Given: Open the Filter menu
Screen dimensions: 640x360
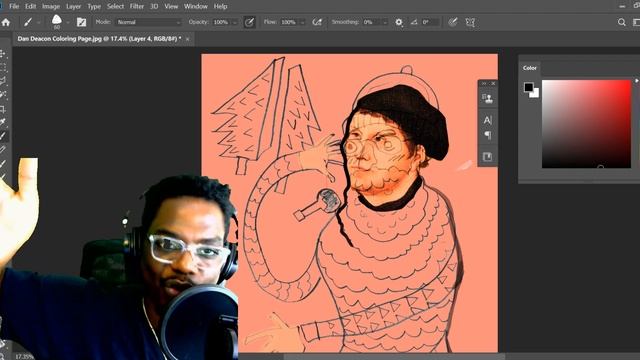Looking at the screenshot, I should [x=137, y=7].
